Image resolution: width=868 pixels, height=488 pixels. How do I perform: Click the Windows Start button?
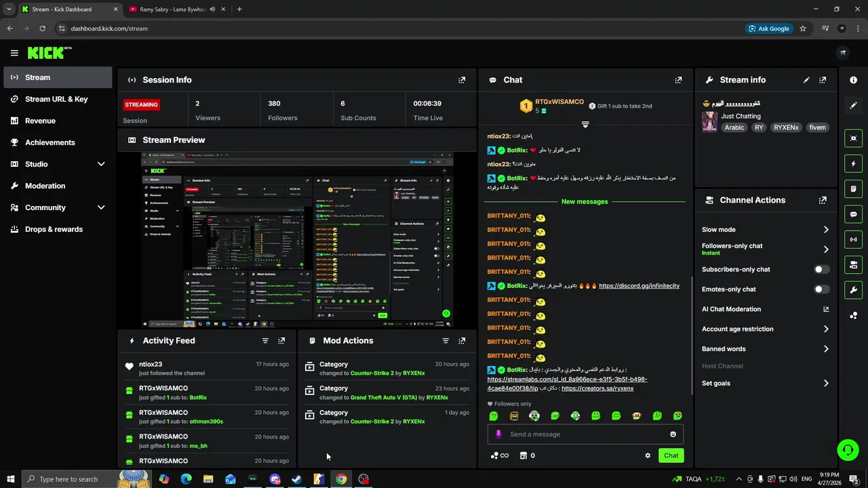[x=10, y=479]
